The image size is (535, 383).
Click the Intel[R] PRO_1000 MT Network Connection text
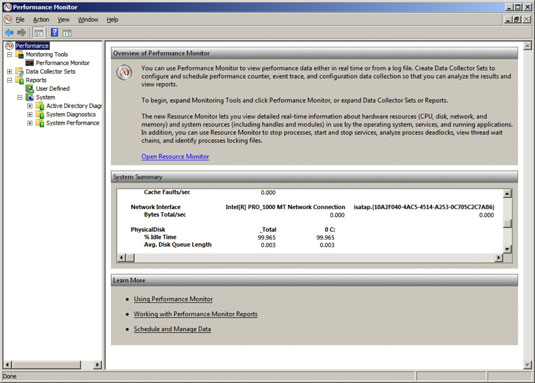(285, 207)
